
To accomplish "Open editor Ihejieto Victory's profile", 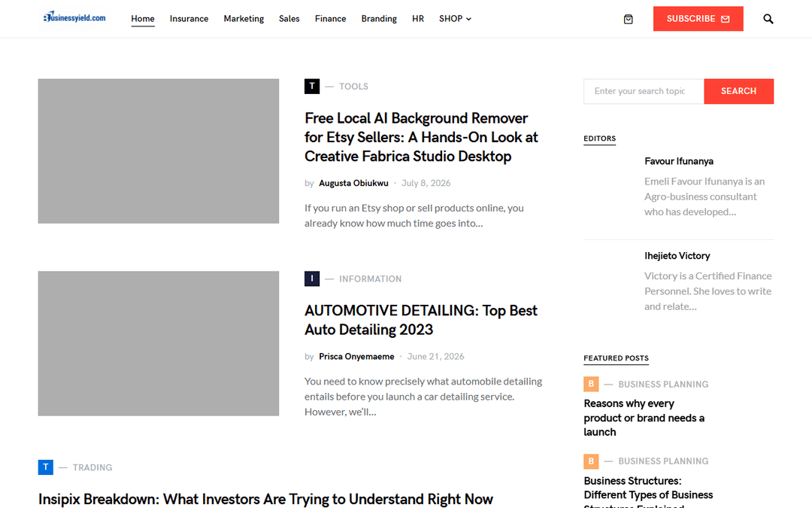I will (677, 256).
